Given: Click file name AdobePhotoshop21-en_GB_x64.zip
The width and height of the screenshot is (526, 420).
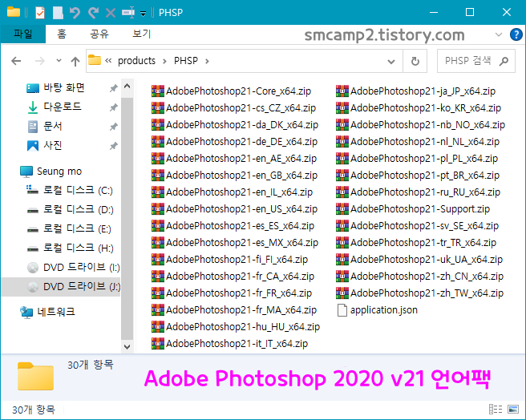Looking at the screenshot, I should pyautogui.click(x=241, y=175).
